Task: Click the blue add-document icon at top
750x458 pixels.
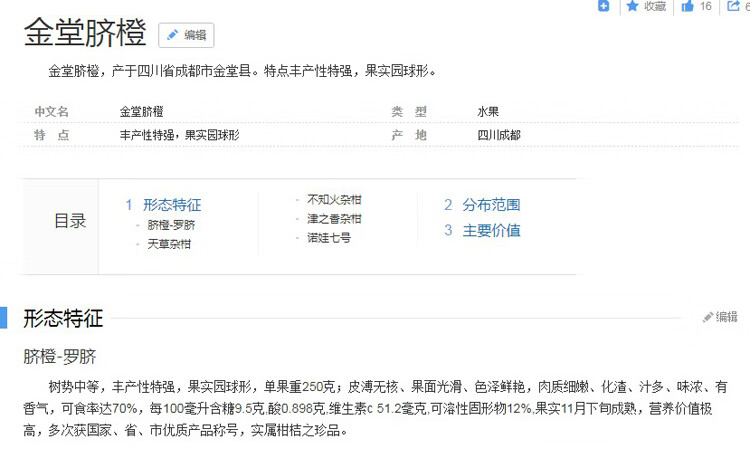Action: (x=604, y=6)
